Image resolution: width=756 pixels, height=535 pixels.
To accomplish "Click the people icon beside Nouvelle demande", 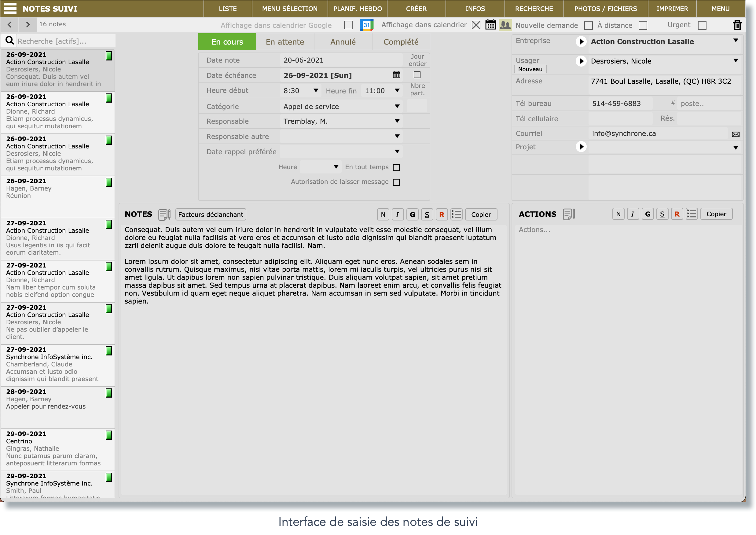I will [x=505, y=25].
